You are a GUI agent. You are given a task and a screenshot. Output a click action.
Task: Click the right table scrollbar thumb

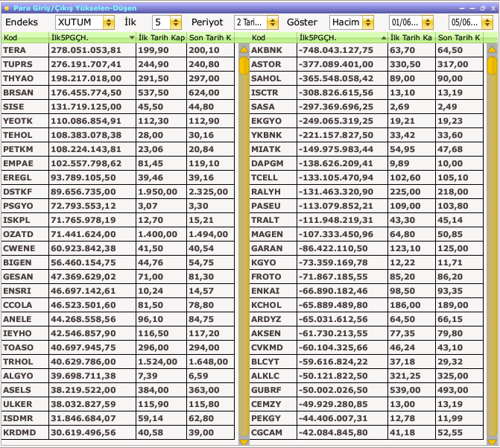pyautogui.click(x=492, y=66)
